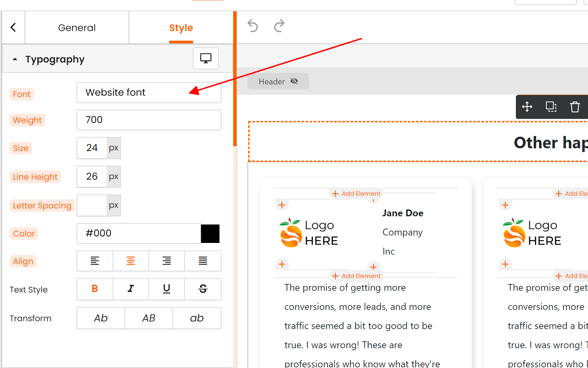The width and height of the screenshot is (588, 368).
Task: Edit the #000 color hex field
Action: [x=139, y=233]
